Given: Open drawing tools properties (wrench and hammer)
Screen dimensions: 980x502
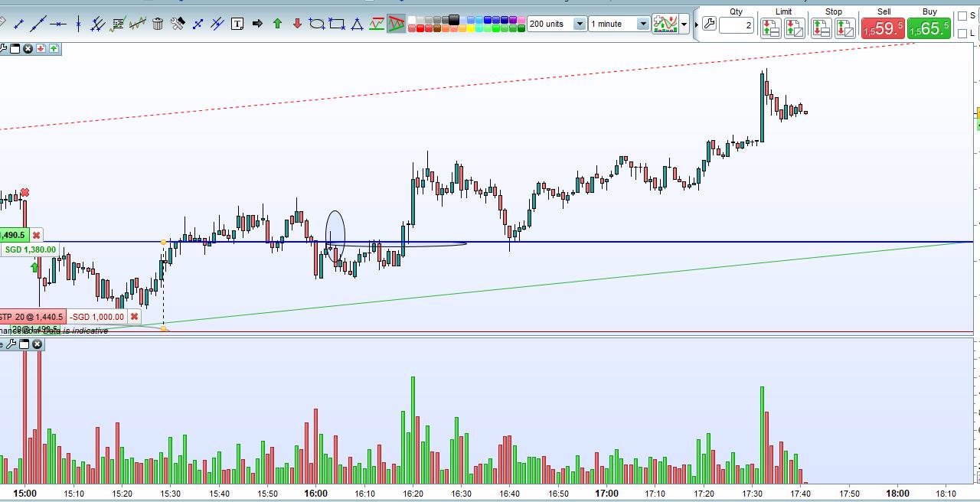Looking at the screenshot, I should (x=178, y=24).
